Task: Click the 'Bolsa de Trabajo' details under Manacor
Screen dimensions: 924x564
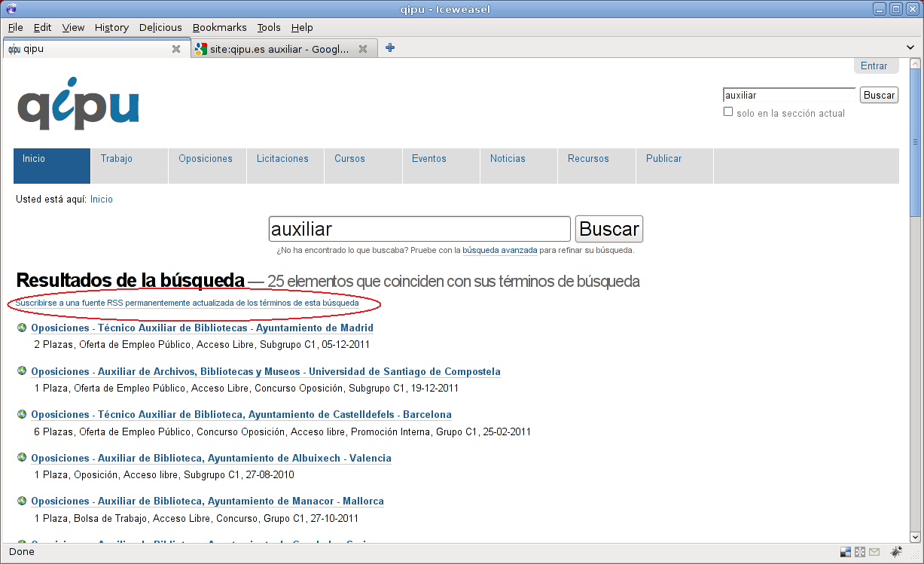Action: [197, 518]
